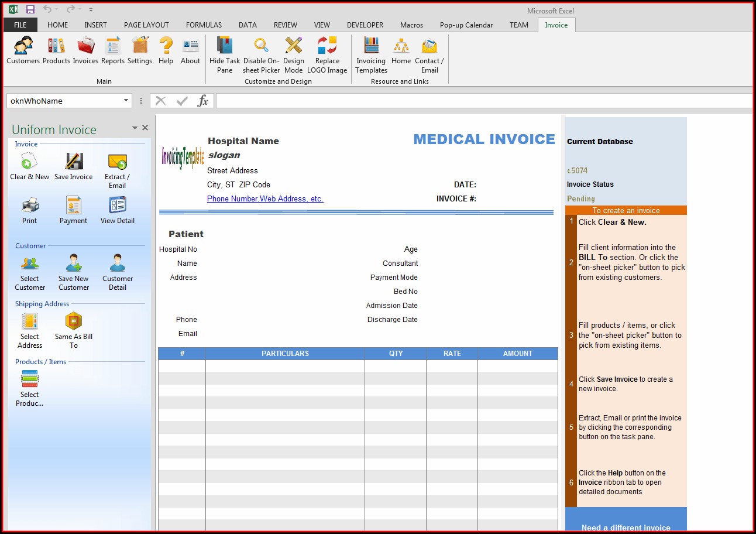The width and height of the screenshot is (756, 534).
Task: Open Invoicing Templates resource
Action: click(371, 54)
